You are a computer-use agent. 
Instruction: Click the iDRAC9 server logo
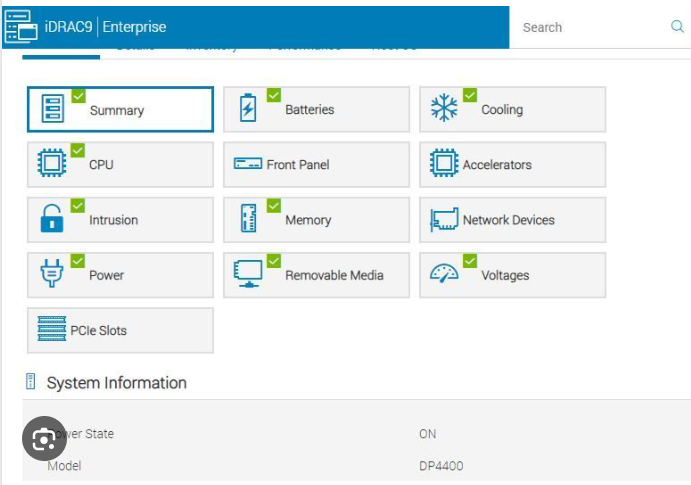point(21,26)
